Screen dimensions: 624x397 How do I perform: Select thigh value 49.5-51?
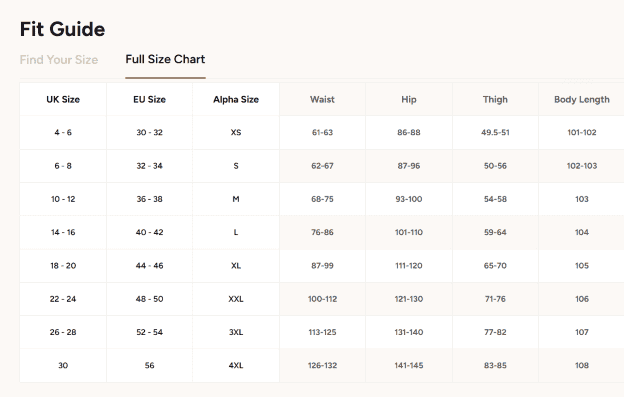click(x=495, y=132)
